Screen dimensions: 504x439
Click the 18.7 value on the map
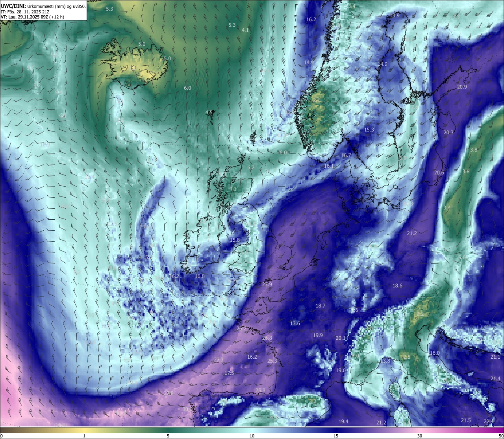321,306
